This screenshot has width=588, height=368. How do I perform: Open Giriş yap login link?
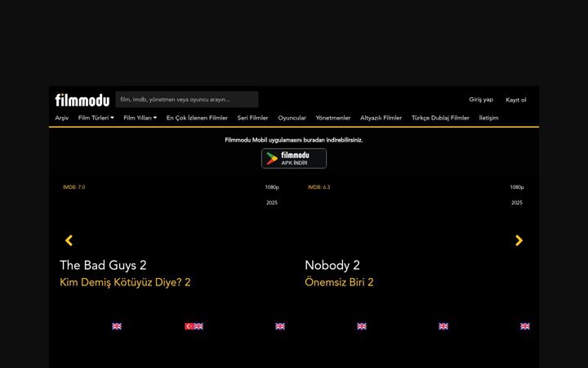[481, 100]
